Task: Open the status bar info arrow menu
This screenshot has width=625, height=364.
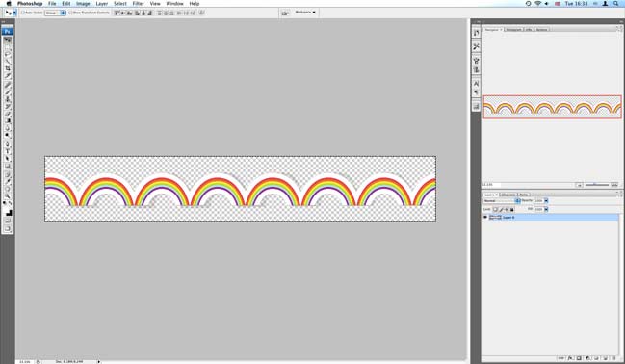Action: 99,362
